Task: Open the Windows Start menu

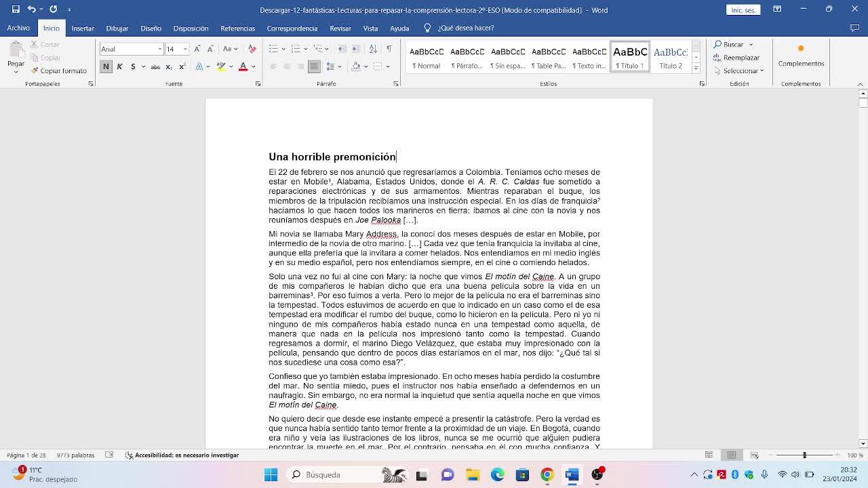Action: (271, 474)
